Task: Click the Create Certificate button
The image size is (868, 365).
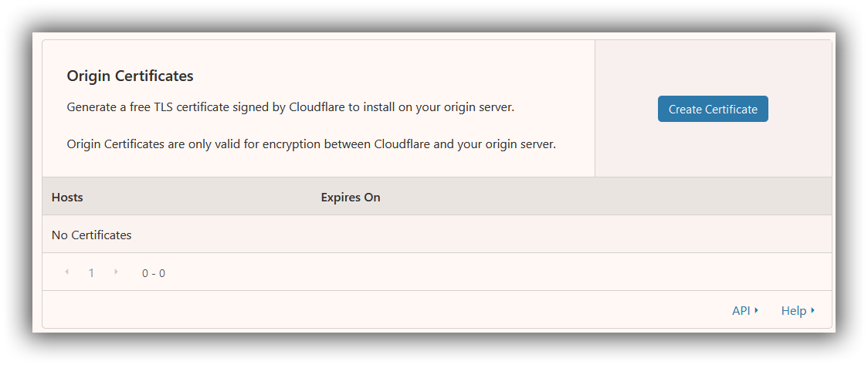Action: [713, 109]
